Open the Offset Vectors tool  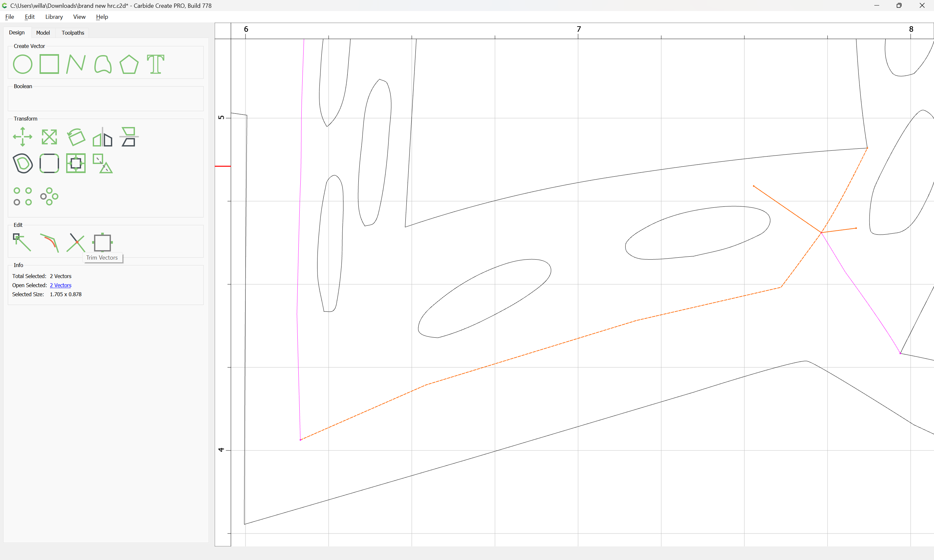click(23, 163)
